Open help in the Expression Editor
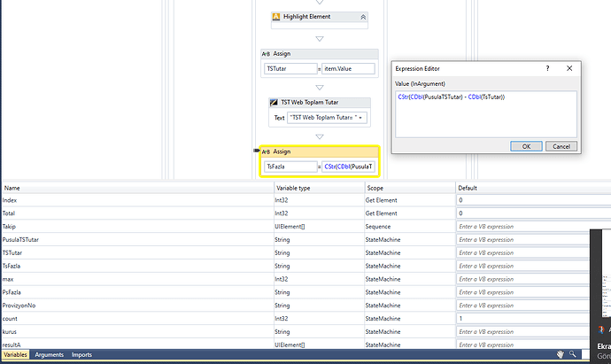 coord(547,68)
